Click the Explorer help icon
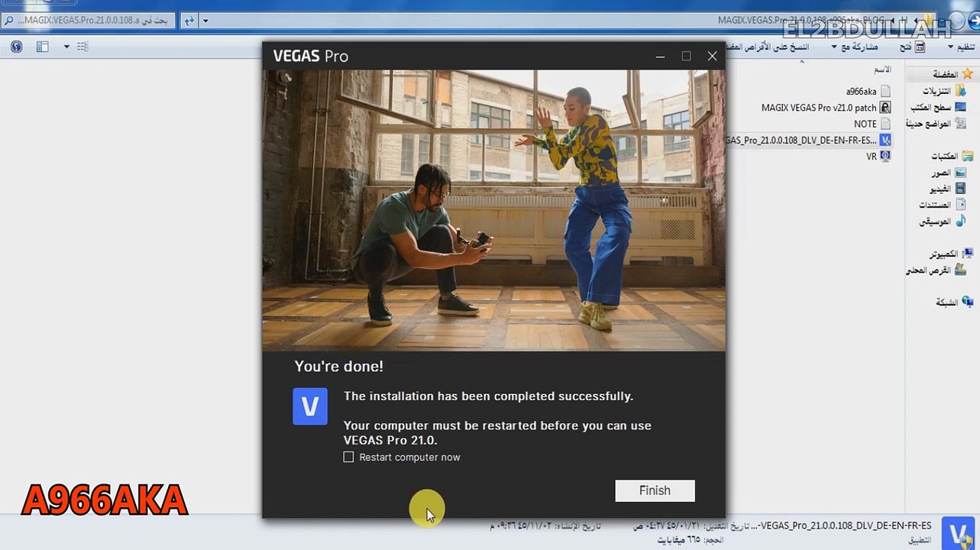 pyautogui.click(x=17, y=47)
